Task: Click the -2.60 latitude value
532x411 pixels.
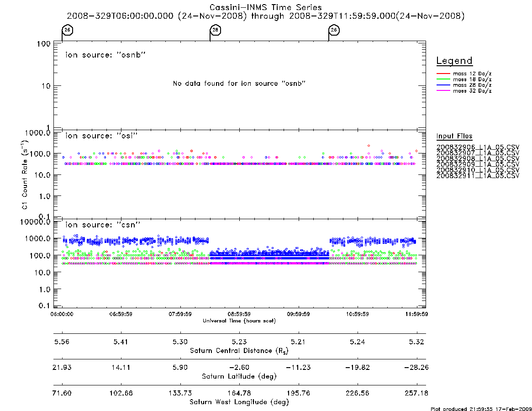Action: point(239,368)
